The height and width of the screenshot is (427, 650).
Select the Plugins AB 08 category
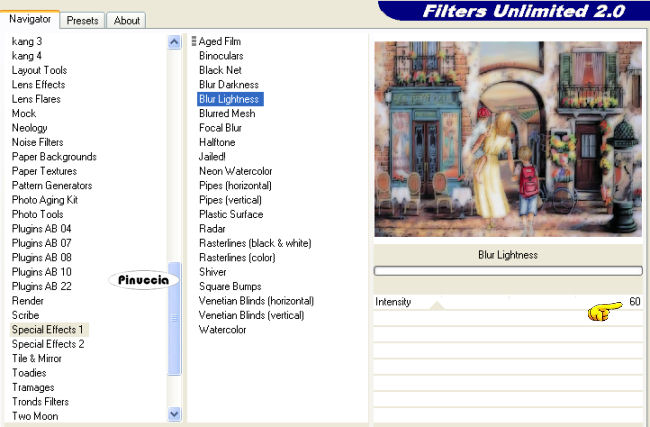point(41,257)
